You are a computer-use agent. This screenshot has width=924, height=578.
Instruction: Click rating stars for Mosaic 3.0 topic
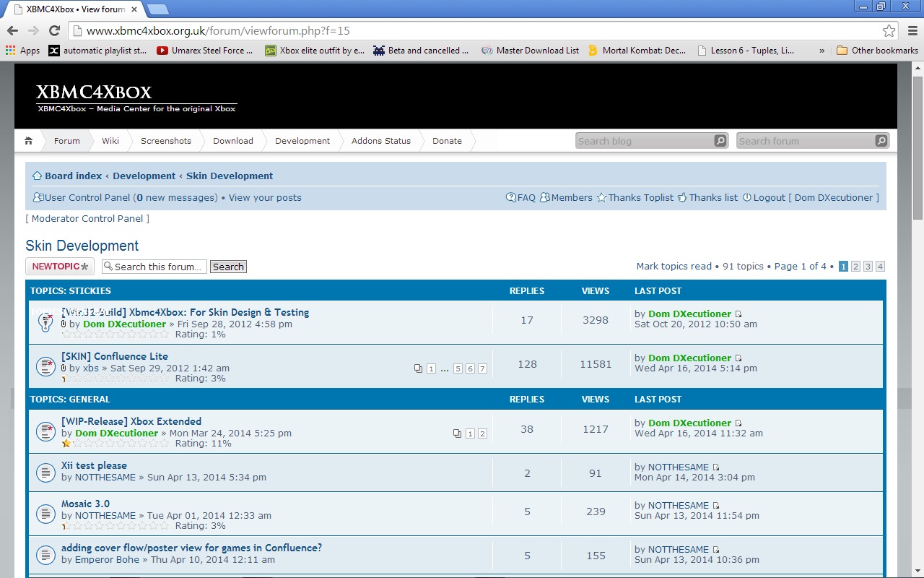click(115, 525)
